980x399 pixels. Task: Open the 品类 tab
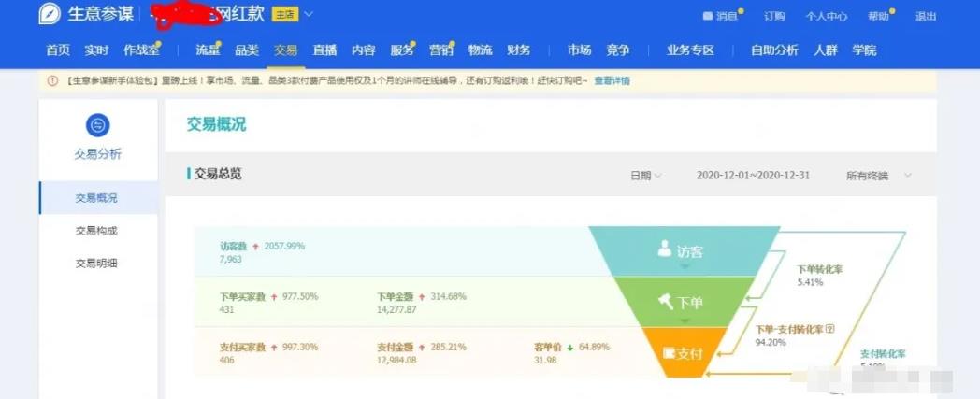247,50
